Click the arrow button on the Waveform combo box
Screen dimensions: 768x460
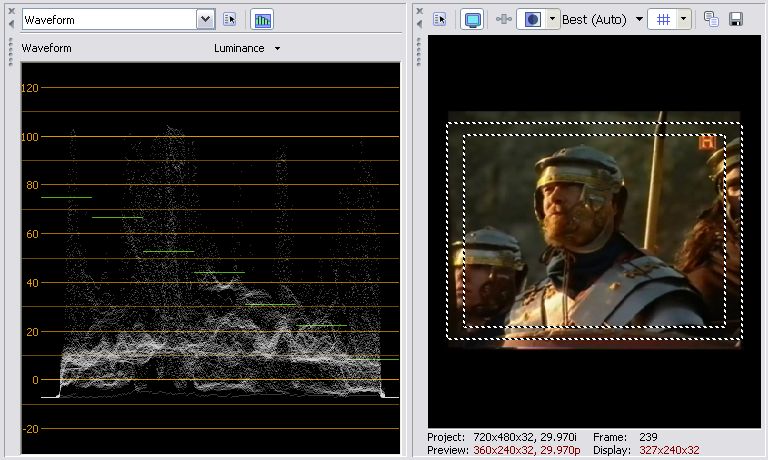[206, 20]
